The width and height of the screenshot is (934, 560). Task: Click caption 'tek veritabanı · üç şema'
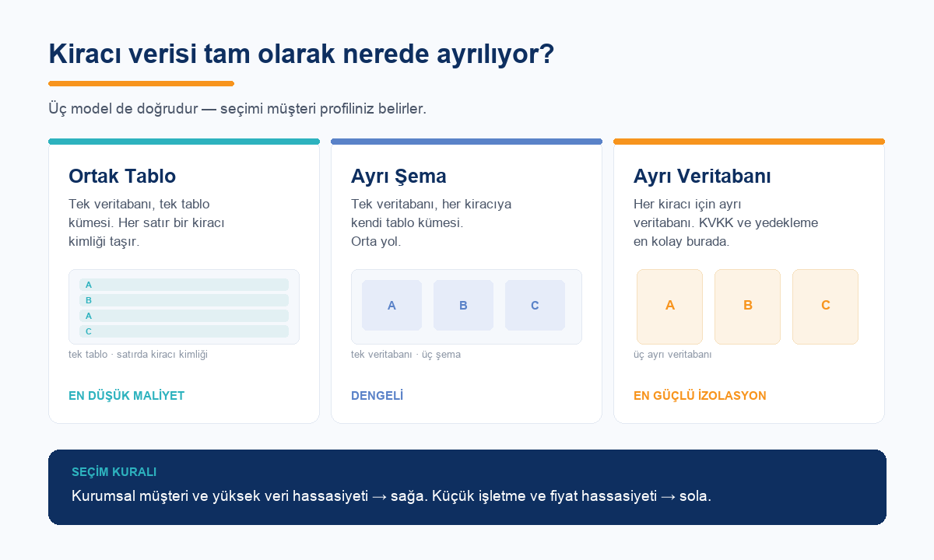[x=406, y=355]
